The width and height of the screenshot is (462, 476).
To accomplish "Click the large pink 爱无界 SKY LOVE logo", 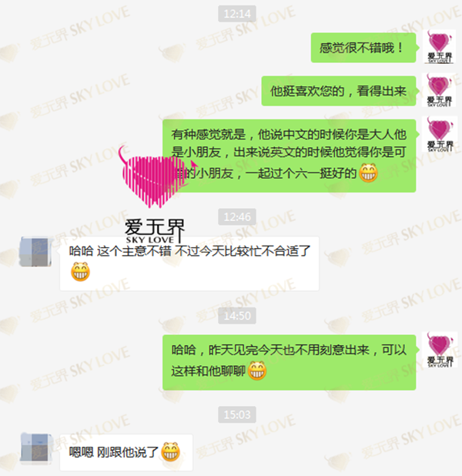I will click(x=155, y=195).
